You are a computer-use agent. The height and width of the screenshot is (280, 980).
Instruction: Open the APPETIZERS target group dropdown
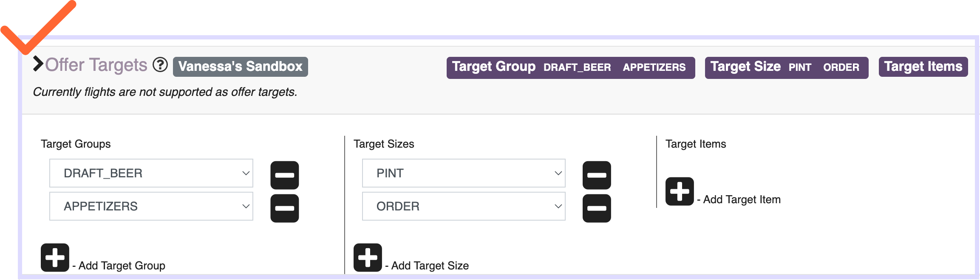151,206
